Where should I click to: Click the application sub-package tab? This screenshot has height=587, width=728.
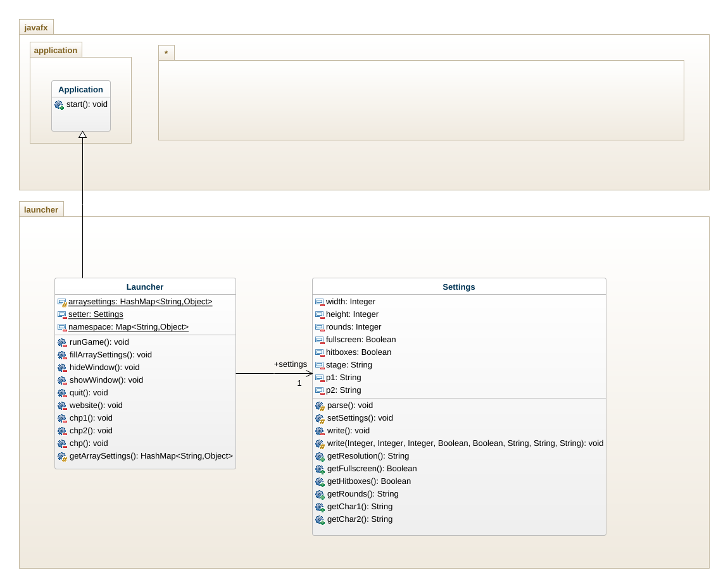click(56, 50)
